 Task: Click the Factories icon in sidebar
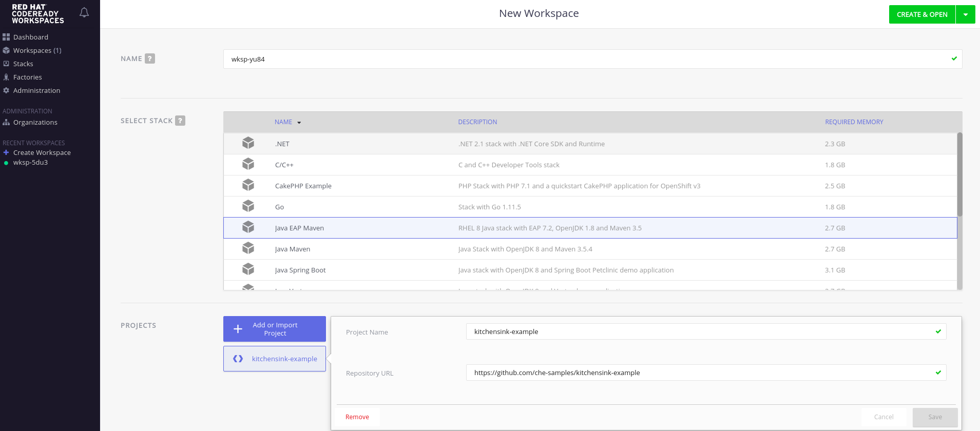[x=6, y=77]
